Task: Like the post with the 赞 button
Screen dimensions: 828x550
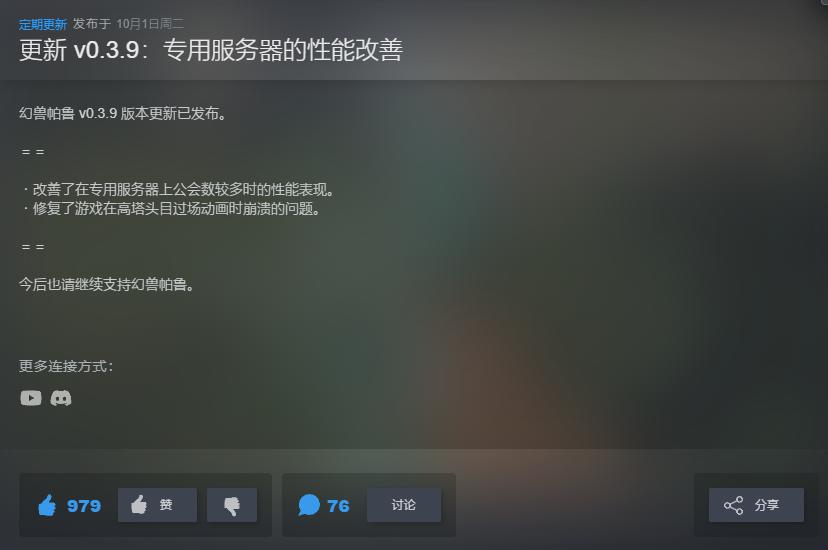Action: tap(157, 505)
